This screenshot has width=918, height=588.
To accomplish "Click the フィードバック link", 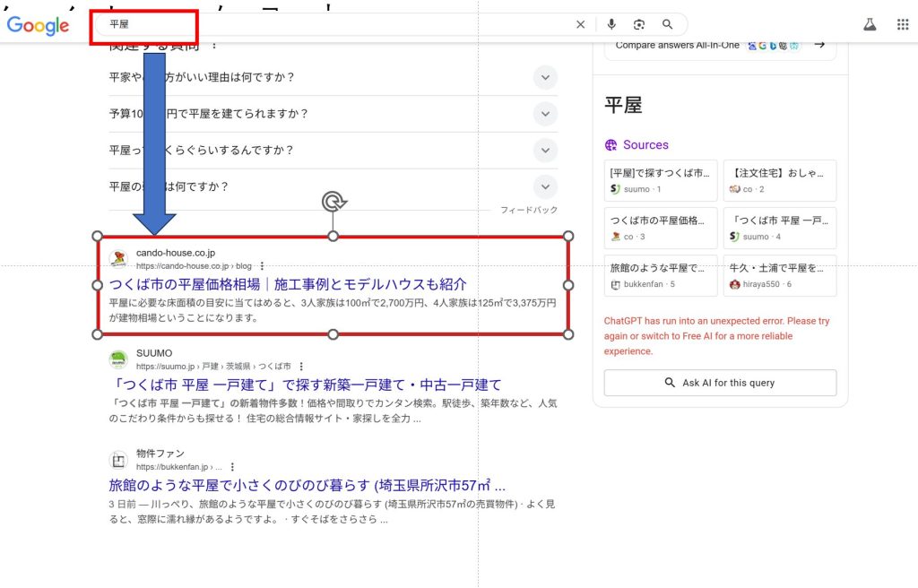I will pyautogui.click(x=529, y=210).
